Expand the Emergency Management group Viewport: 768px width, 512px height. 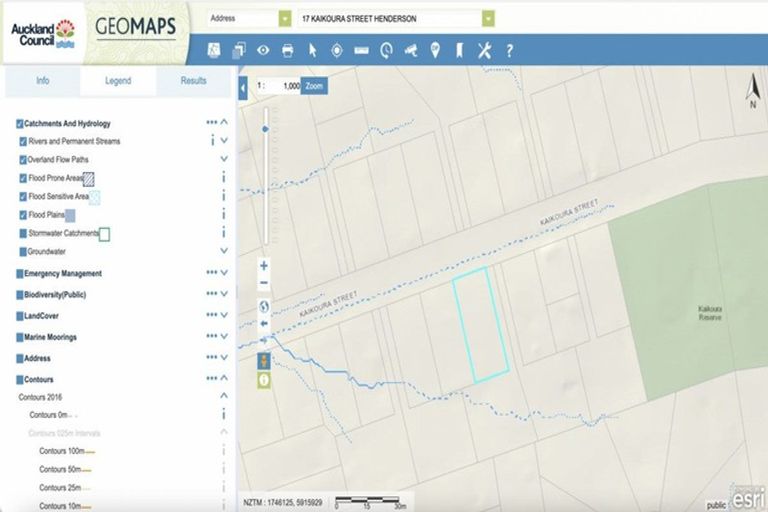click(224, 273)
